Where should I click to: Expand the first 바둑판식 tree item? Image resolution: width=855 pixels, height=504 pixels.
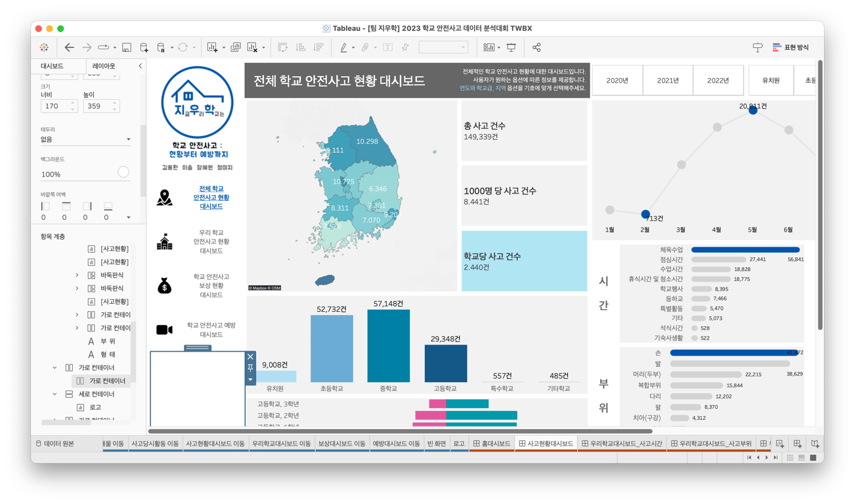77,275
